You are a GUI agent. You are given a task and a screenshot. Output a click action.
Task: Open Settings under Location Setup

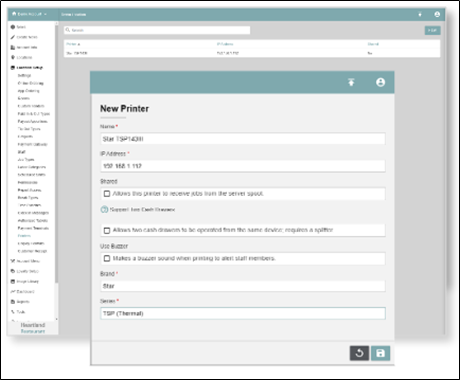coord(24,75)
